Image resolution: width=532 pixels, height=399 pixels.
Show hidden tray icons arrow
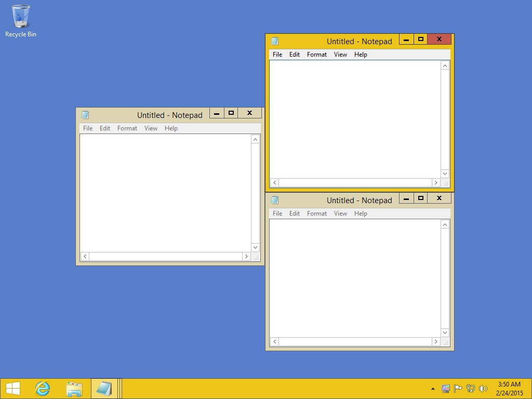[x=433, y=389]
